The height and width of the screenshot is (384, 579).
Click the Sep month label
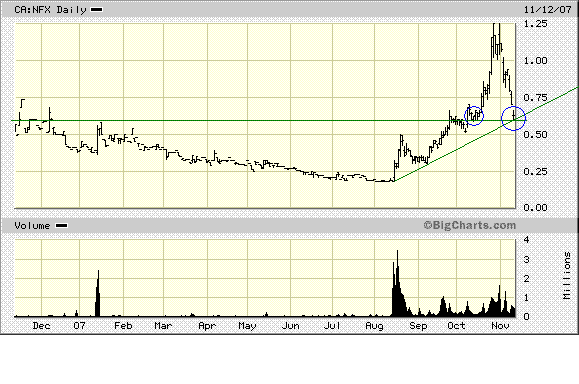(x=418, y=326)
